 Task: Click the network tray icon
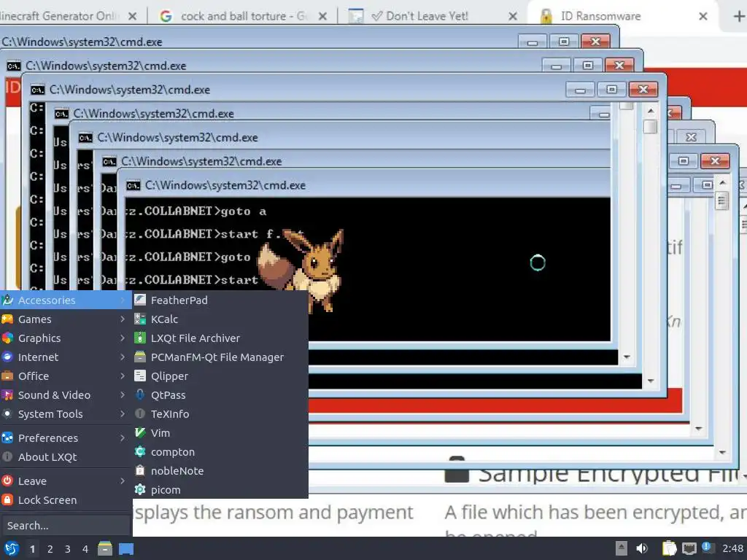tap(689, 548)
